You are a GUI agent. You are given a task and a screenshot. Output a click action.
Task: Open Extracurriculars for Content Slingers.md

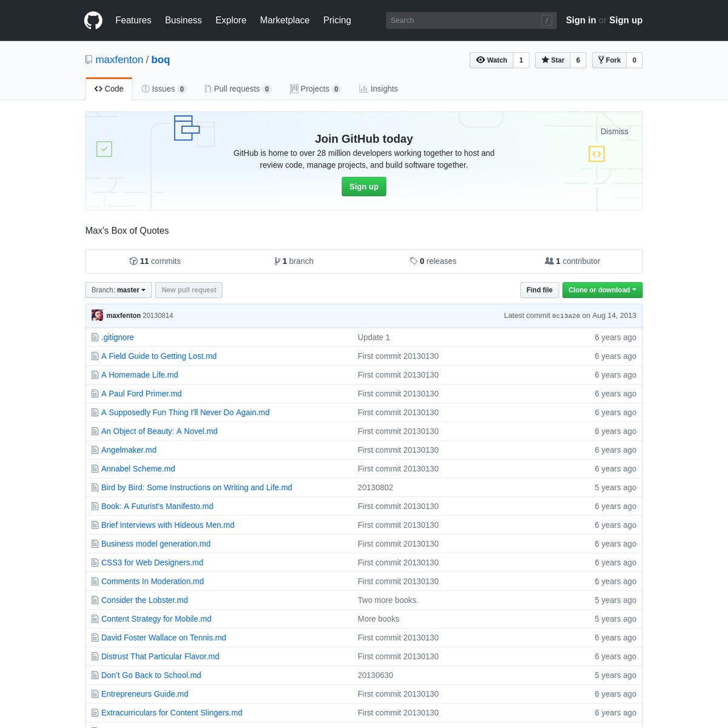[172, 713]
